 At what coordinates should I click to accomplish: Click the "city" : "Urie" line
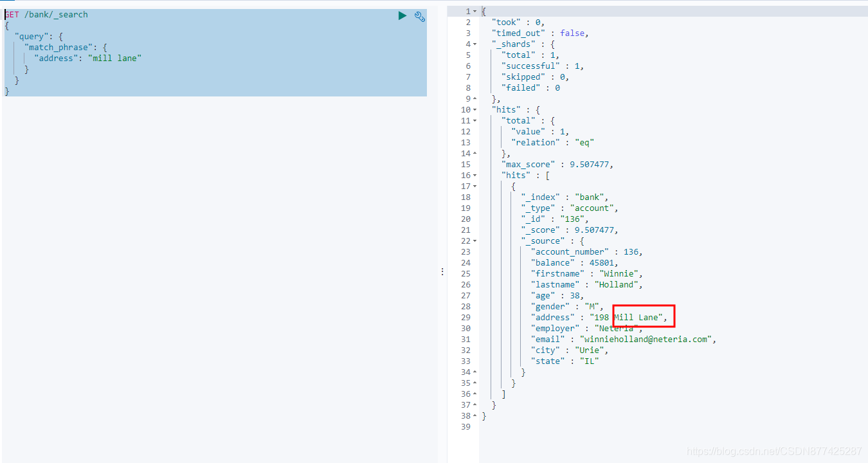click(570, 350)
